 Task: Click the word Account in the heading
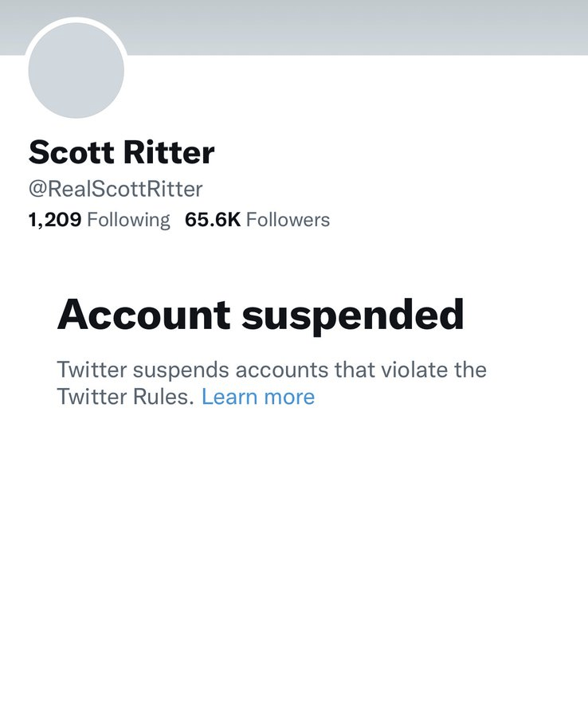click(x=143, y=315)
